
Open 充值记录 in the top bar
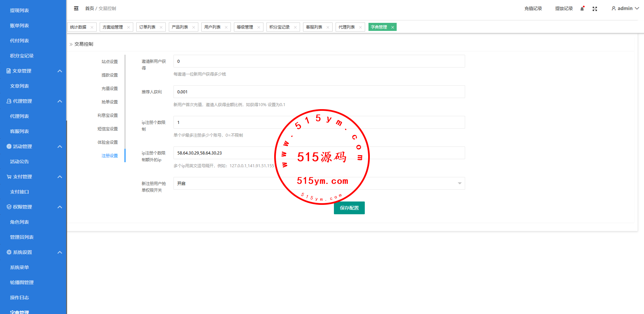point(533,8)
